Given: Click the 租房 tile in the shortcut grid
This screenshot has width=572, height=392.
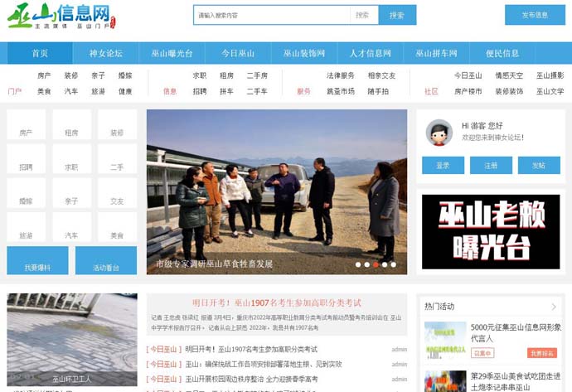Looking at the screenshot, I should [72, 124].
